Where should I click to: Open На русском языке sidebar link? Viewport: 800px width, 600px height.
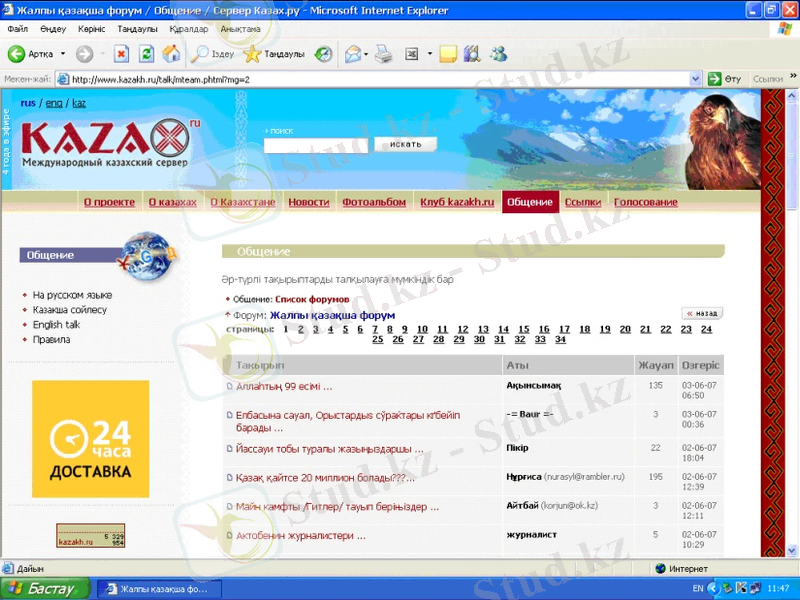pyautogui.click(x=72, y=295)
